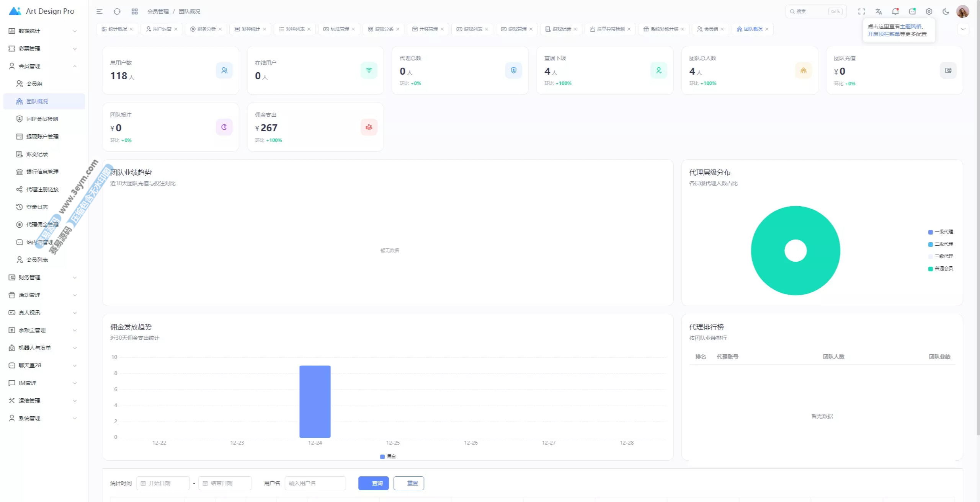The image size is (980, 502).
Task: Focus the 输入用户名 input field
Action: coord(315,483)
